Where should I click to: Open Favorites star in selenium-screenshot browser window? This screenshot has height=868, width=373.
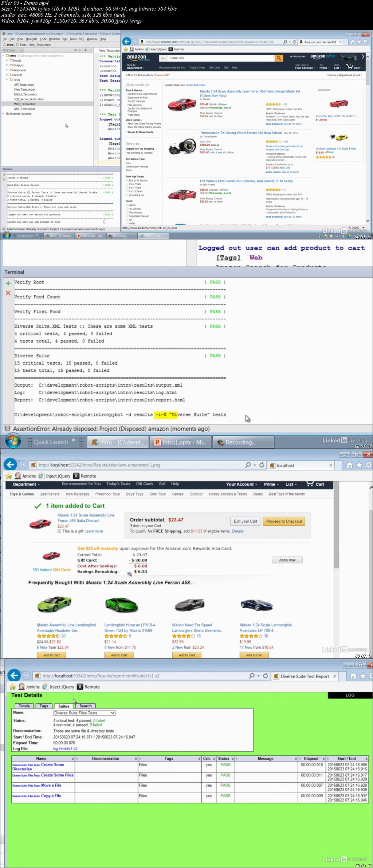coord(359,465)
